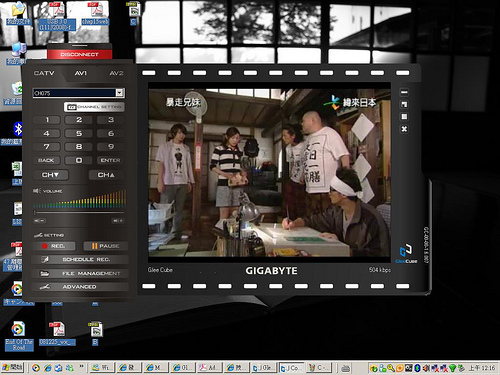This screenshot has width=500, height=375.
Task: Switch to the J Gle.. taskbar button
Action: point(264,368)
